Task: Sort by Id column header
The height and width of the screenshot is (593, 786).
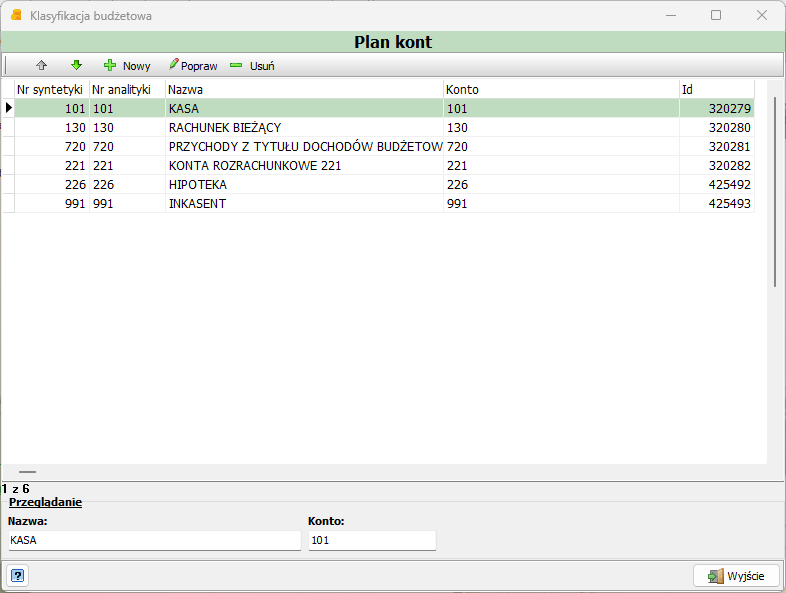Action: click(717, 89)
